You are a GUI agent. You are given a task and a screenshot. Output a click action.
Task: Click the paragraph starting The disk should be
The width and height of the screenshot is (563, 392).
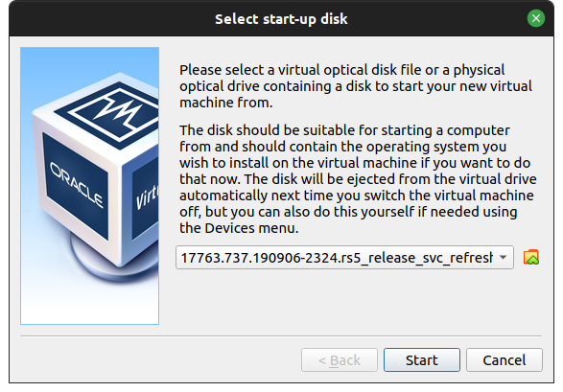tap(358, 179)
